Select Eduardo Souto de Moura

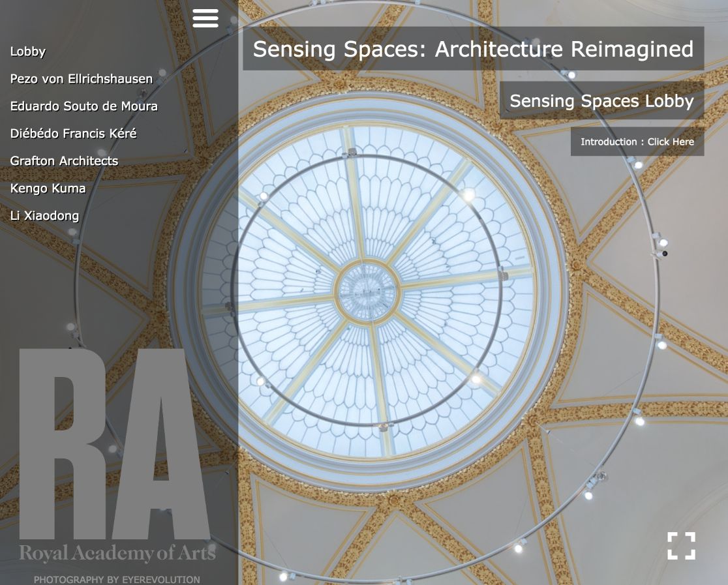coord(84,106)
